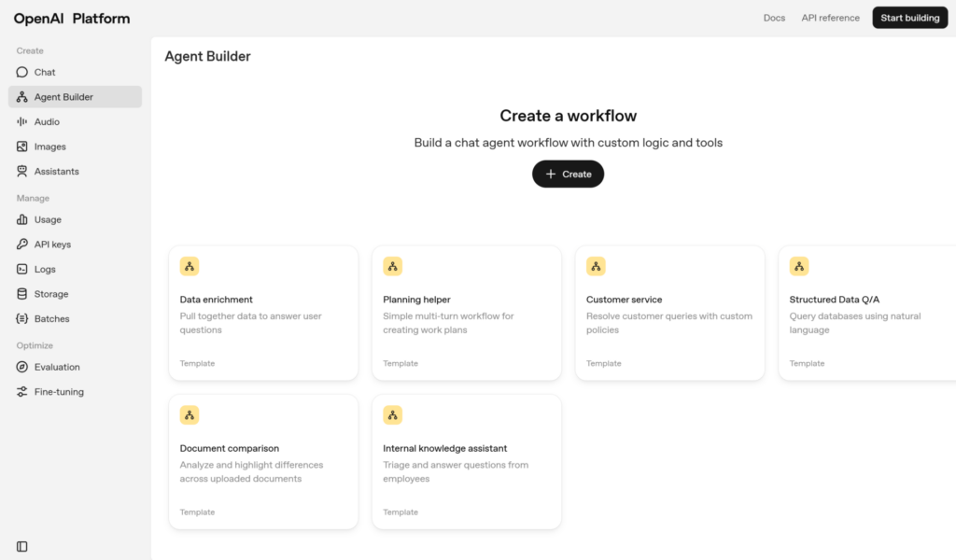Click the Logs terminal icon
956x560 pixels.
pos(22,270)
